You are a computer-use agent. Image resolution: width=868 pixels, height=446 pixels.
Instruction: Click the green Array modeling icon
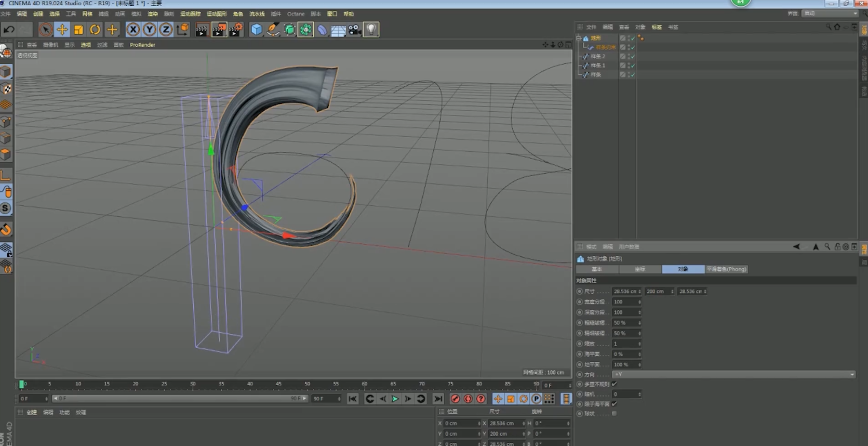pos(306,30)
